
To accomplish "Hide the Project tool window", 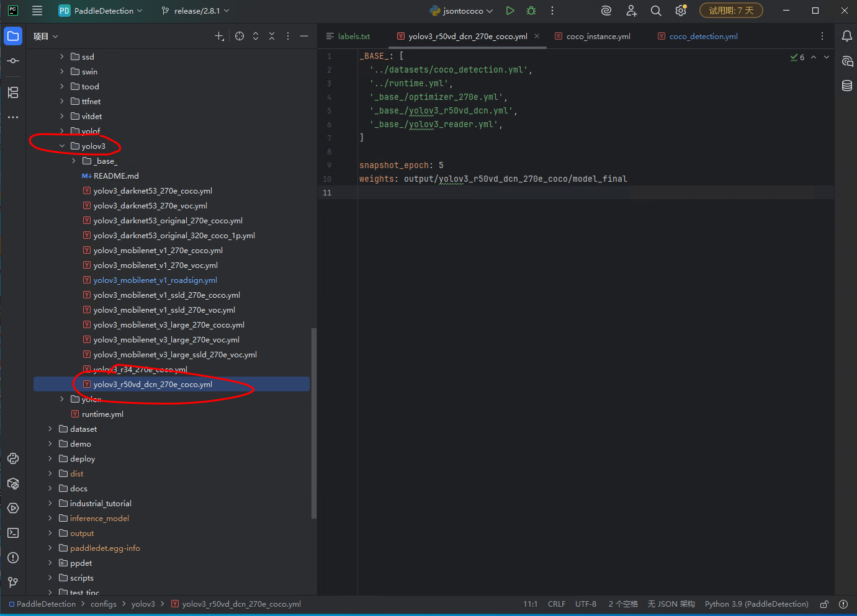I will coord(304,37).
